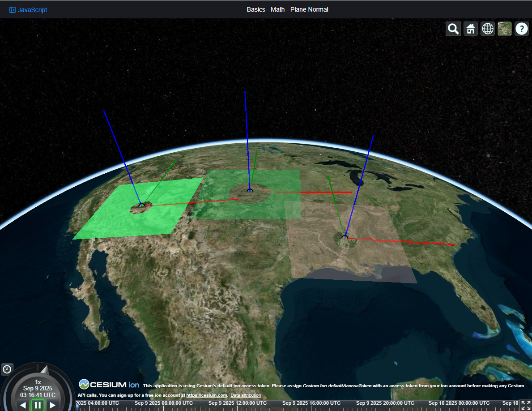The height and width of the screenshot is (411, 532).
Task: Open the scene mode picker globe
Action: coord(488,29)
